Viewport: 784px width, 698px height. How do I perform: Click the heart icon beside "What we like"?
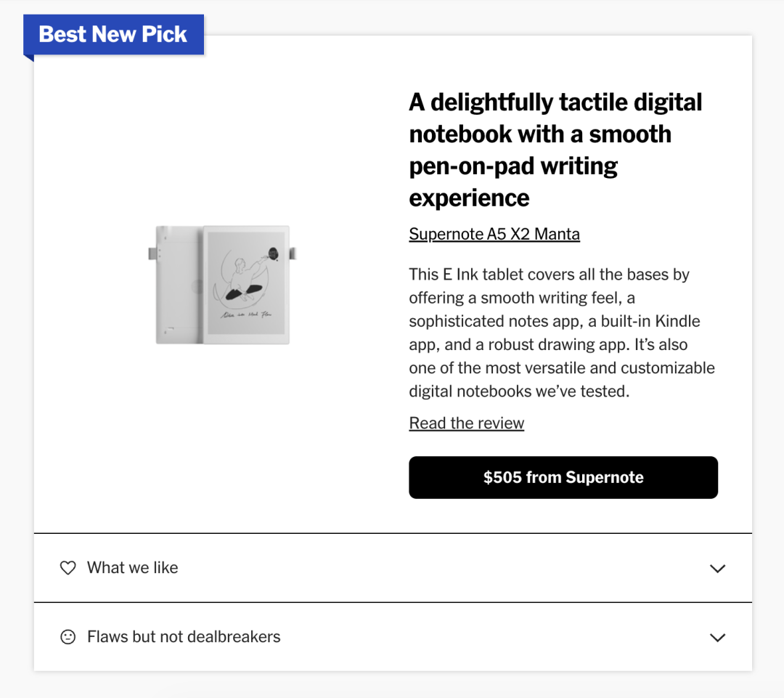pyautogui.click(x=68, y=568)
